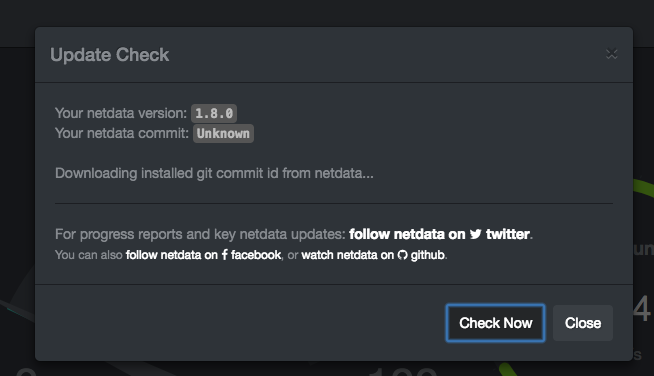Click the Facebook f icon
654x376 pixels.
[x=224, y=255]
